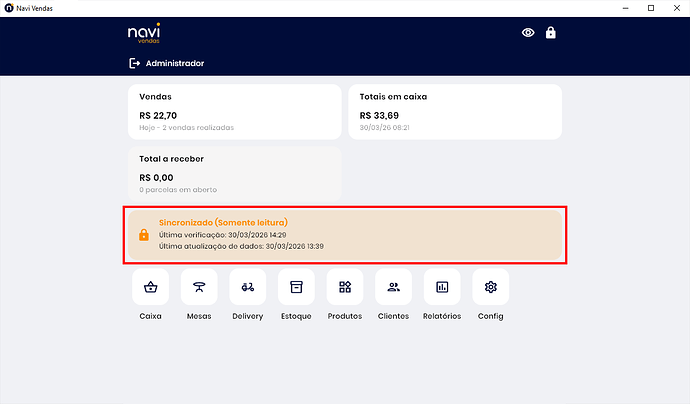
Task: Click the R$ 0,00 receivable value
Action: click(156, 178)
